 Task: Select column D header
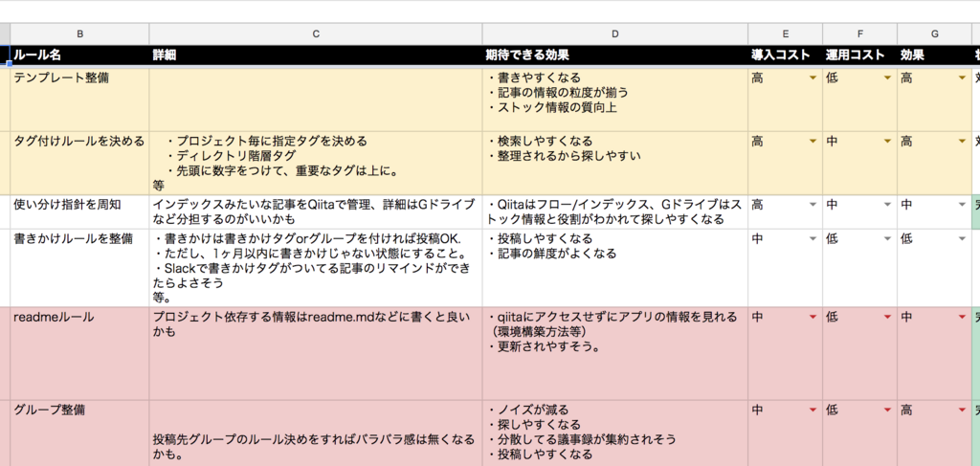point(615,33)
